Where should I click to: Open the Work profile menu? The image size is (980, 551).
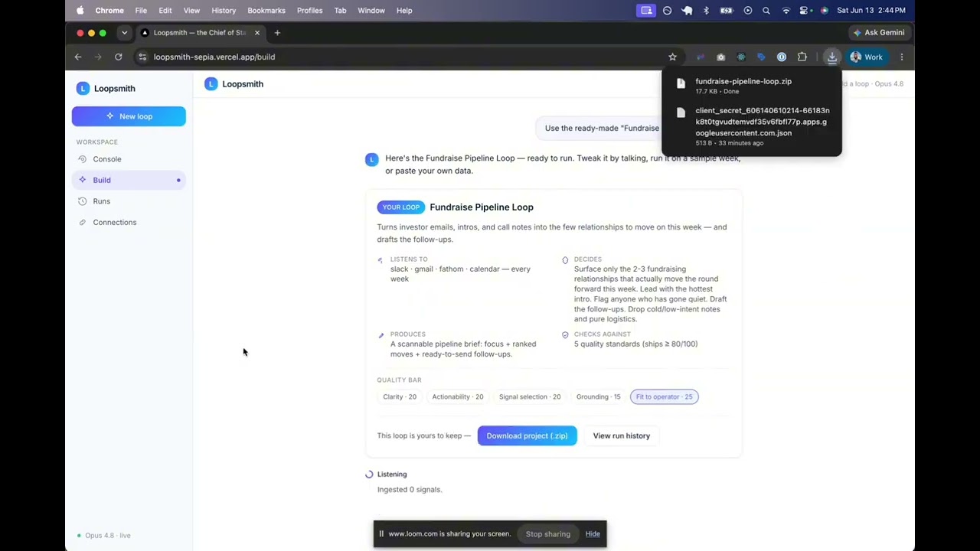(x=866, y=57)
